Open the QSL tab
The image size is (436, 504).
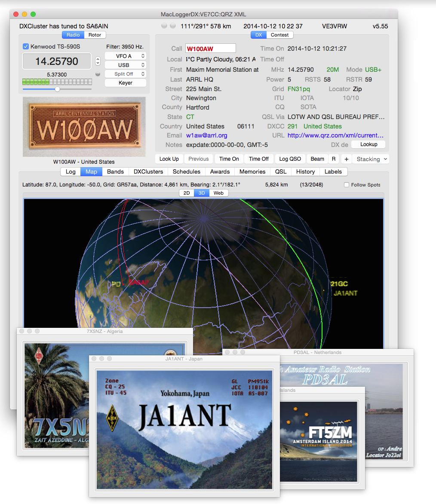click(x=281, y=171)
